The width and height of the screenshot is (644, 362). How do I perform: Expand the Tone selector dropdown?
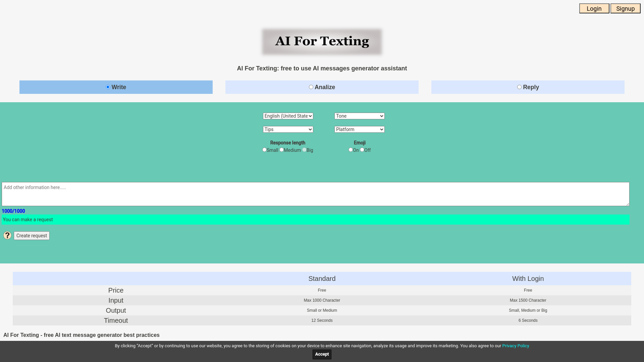pos(359,116)
